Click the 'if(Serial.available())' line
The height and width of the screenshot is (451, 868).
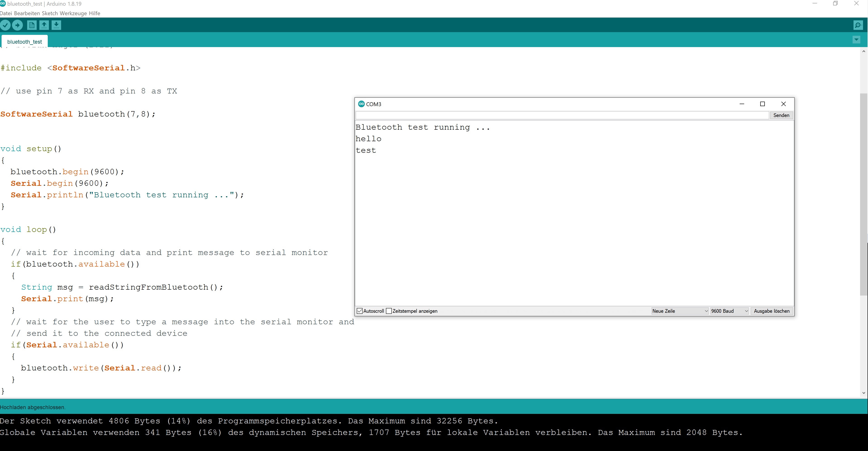pos(67,345)
